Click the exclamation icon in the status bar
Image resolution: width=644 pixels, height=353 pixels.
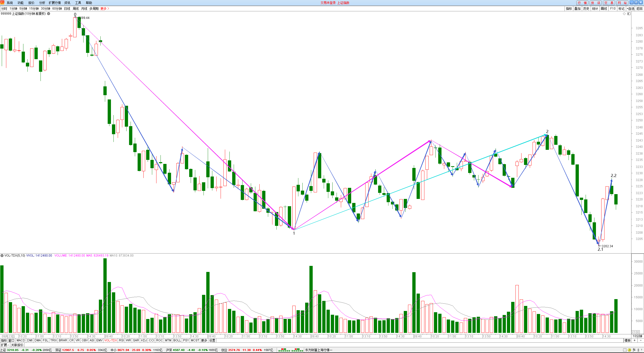(642, 350)
